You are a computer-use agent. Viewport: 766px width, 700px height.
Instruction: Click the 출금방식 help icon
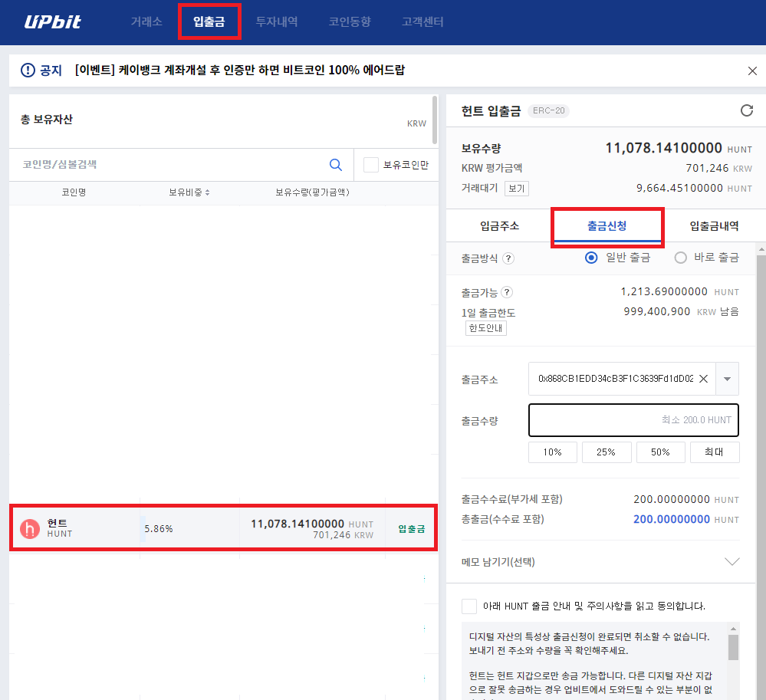click(508, 258)
